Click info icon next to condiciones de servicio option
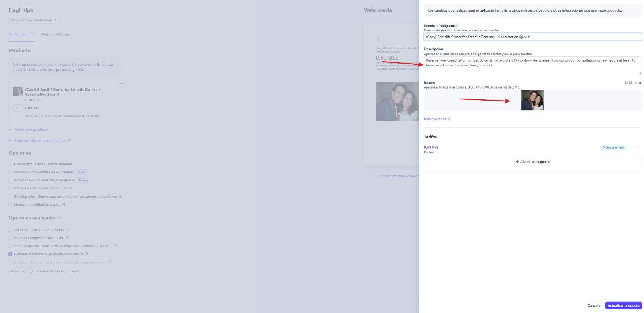Screen dimensions: 644x313 pyautogui.click(x=110, y=262)
